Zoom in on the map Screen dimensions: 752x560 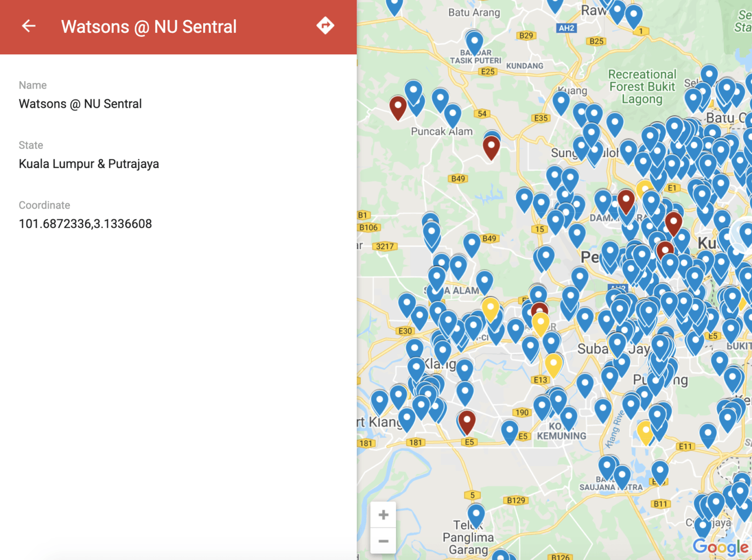[x=384, y=515]
